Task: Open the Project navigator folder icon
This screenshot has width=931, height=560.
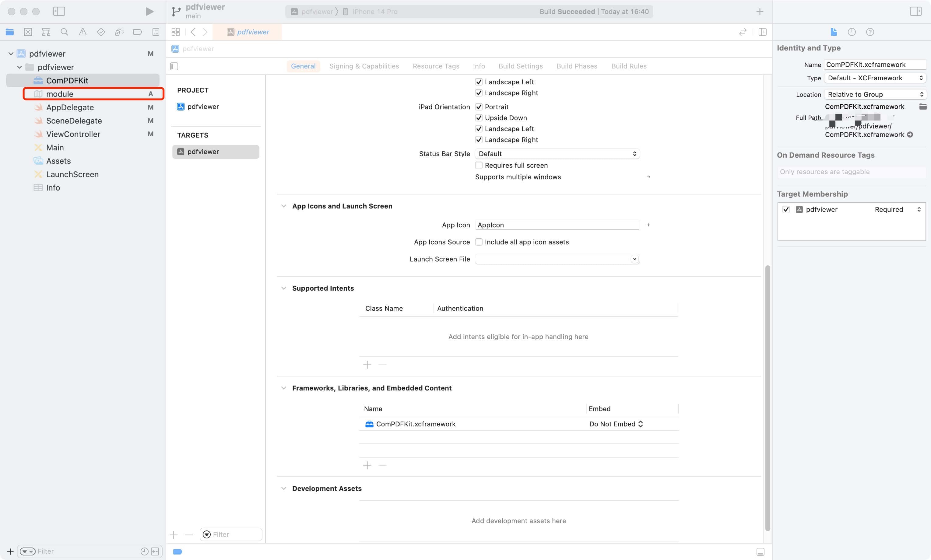Action: click(10, 32)
